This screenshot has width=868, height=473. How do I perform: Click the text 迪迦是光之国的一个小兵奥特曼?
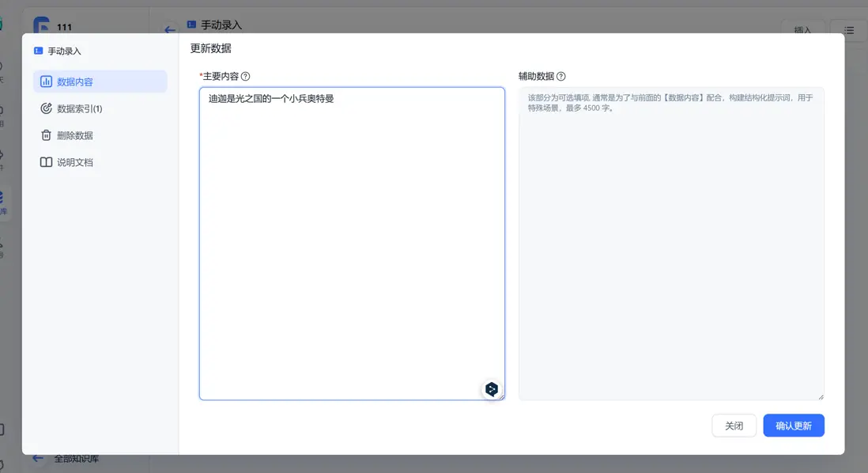click(x=271, y=99)
